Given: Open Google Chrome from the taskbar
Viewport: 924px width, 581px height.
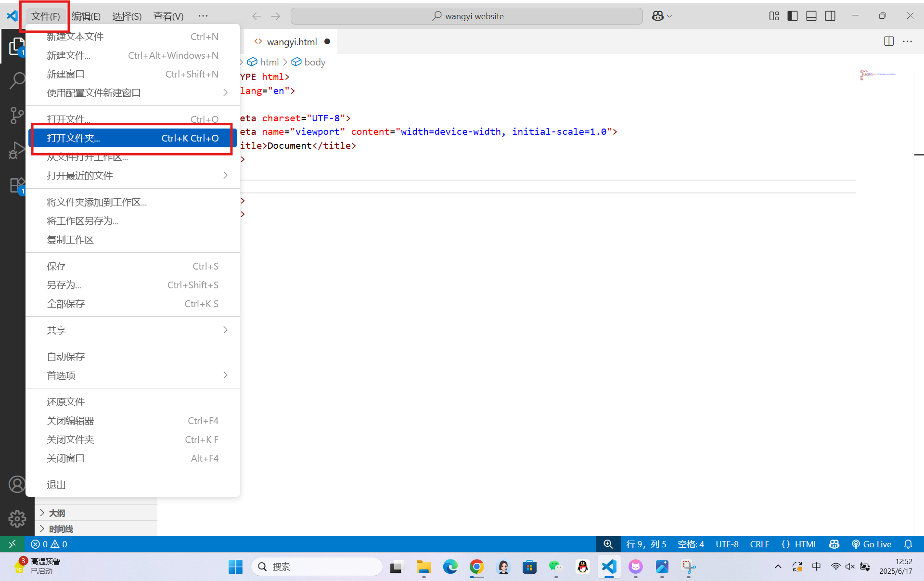Looking at the screenshot, I should [476, 567].
